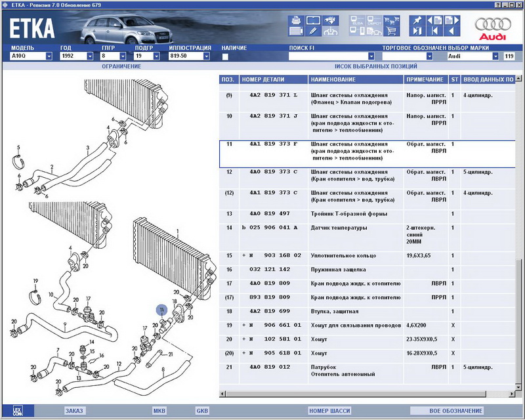Click the ЗАКАЗ button
525x420 pixels.
74,411
